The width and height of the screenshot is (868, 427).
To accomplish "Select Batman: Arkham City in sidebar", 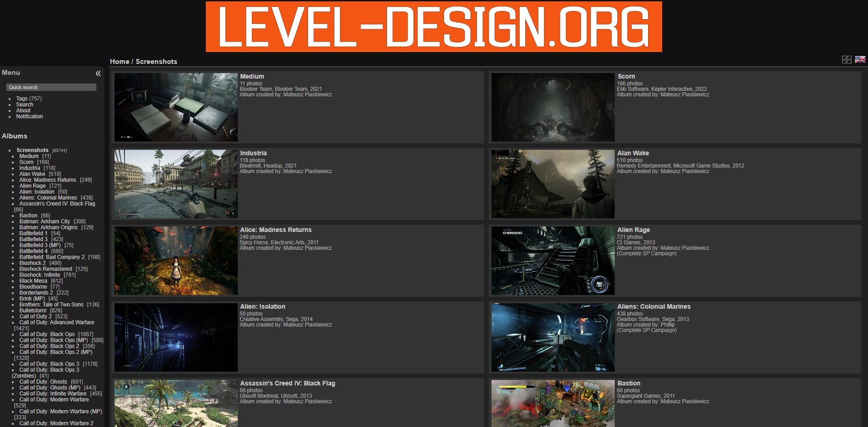I will [45, 221].
